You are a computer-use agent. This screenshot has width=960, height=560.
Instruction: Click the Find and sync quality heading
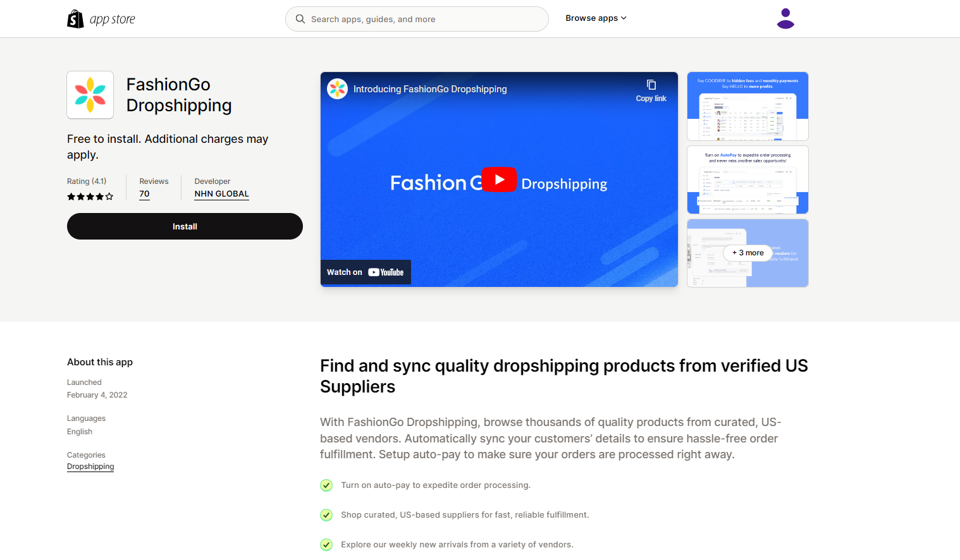[564, 376]
